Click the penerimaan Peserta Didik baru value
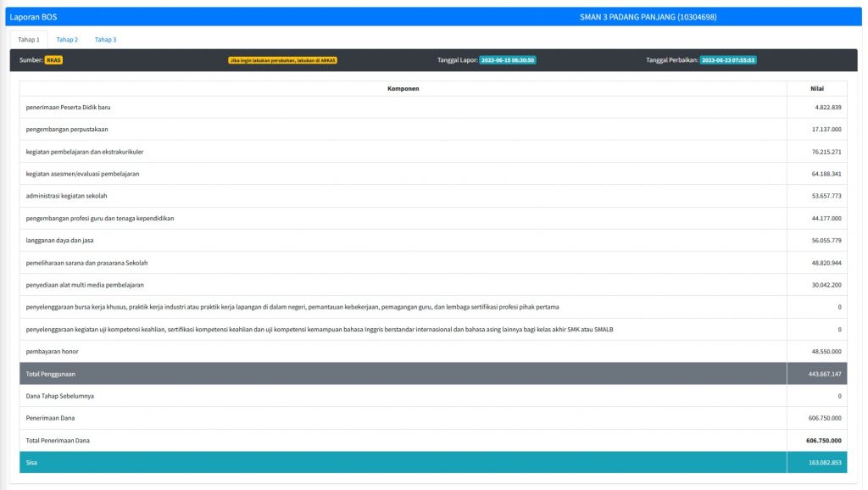Image resolution: width=868 pixels, height=490 pixels. click(x=826, y=108)
